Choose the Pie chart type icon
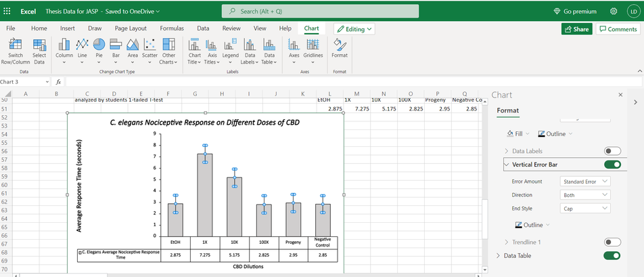Viewport: 644px width, 277px height. pyautogui.click(x=99, y=44)
